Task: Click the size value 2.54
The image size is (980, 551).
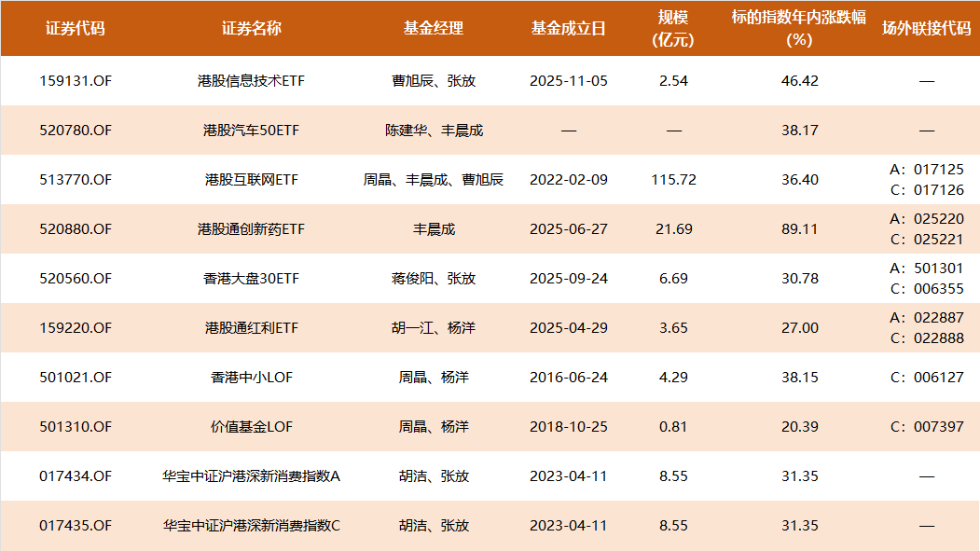Action: click(x=674, y=81)
